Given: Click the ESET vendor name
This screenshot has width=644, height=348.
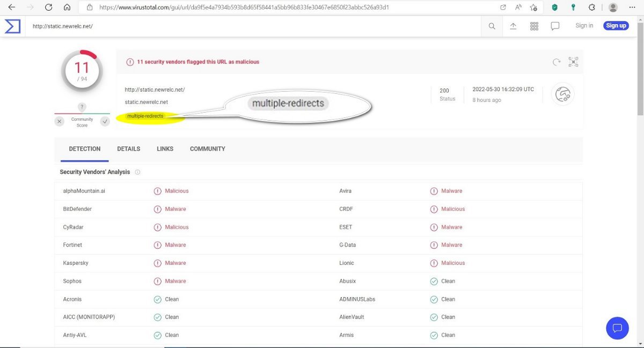Looking at the screenshot, I should click(x=346, y=227).
